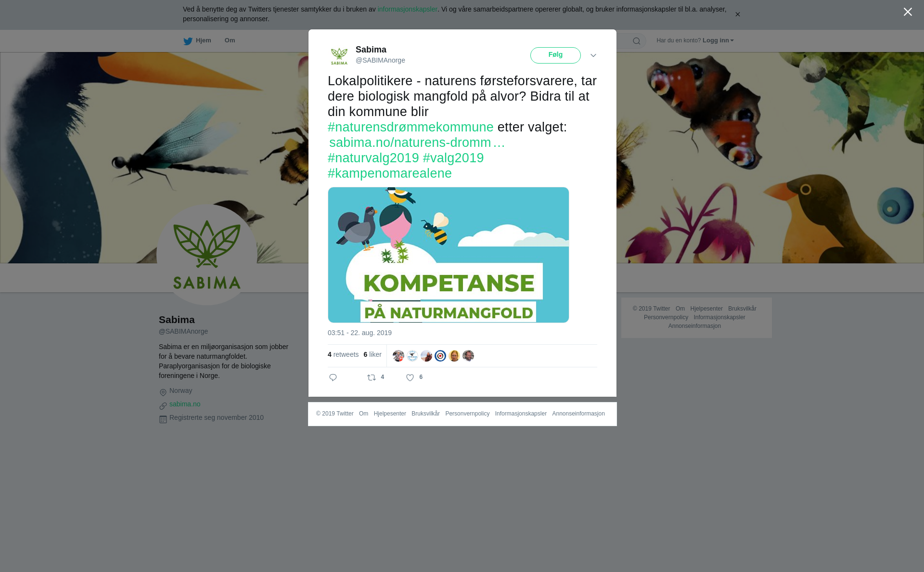Image resolution: width=924 pixels, height=572 pixels.
Task: Retweet the Sabima tweet
Action: pyautogui.click(x=372, y=377)
